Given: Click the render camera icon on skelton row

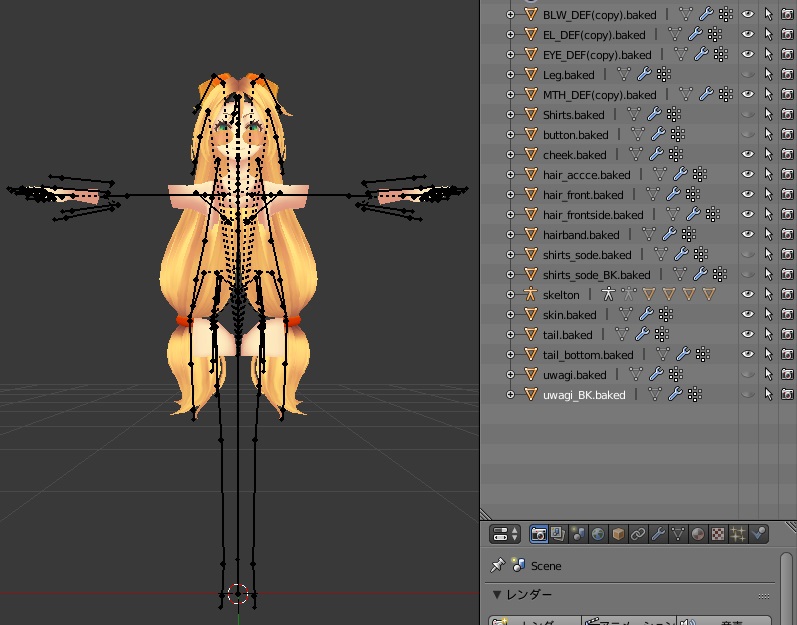Looking at the screenshot, I should point(787,294).
